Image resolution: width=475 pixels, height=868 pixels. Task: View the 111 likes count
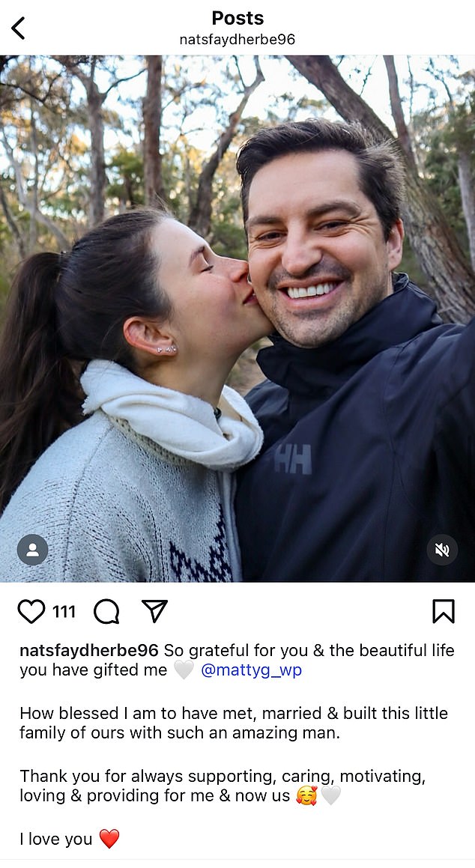pyautogui.click(x=64, y=612)
